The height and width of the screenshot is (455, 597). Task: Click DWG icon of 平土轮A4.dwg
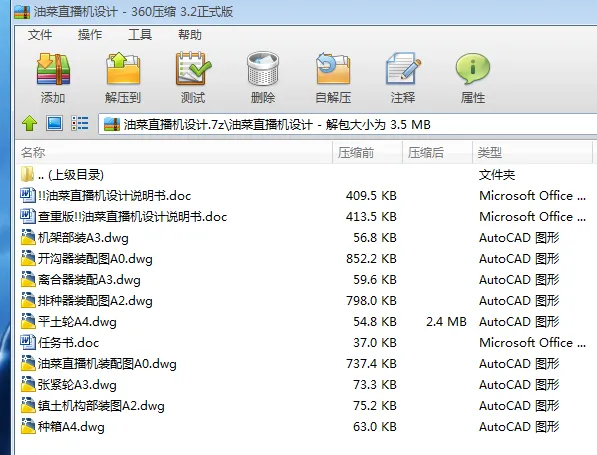click(28, 321)
